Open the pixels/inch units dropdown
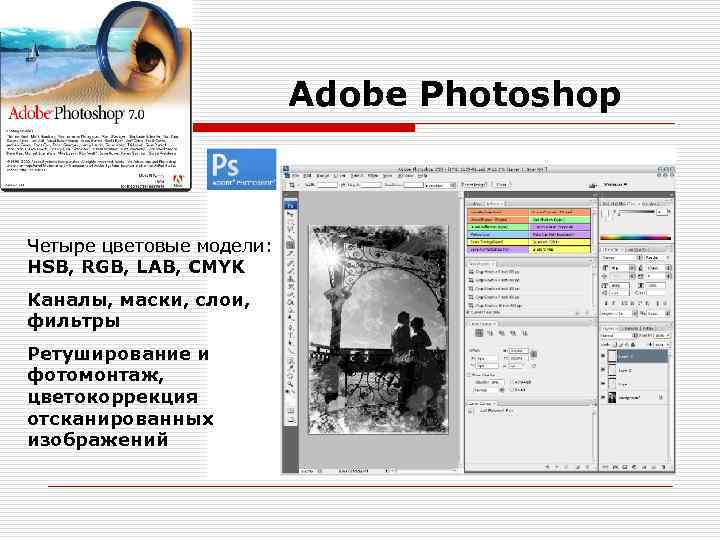The width and height of the screenshot is (720, 540). pos(440,186)
